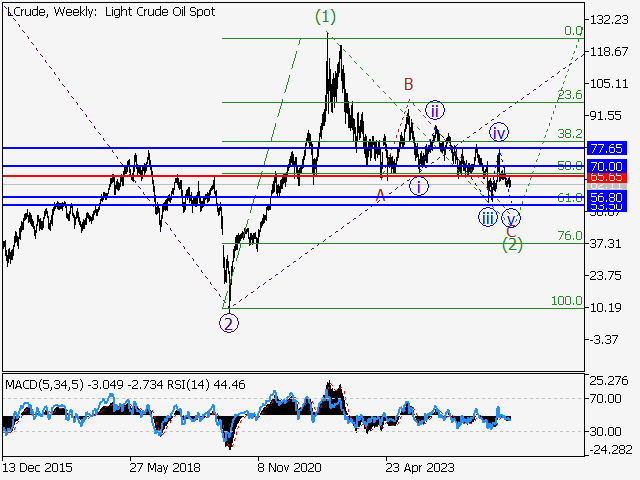Screen dimensions: 640x480
Task: Click the circled blue wave i marker
Action: (x=419, y=186)
